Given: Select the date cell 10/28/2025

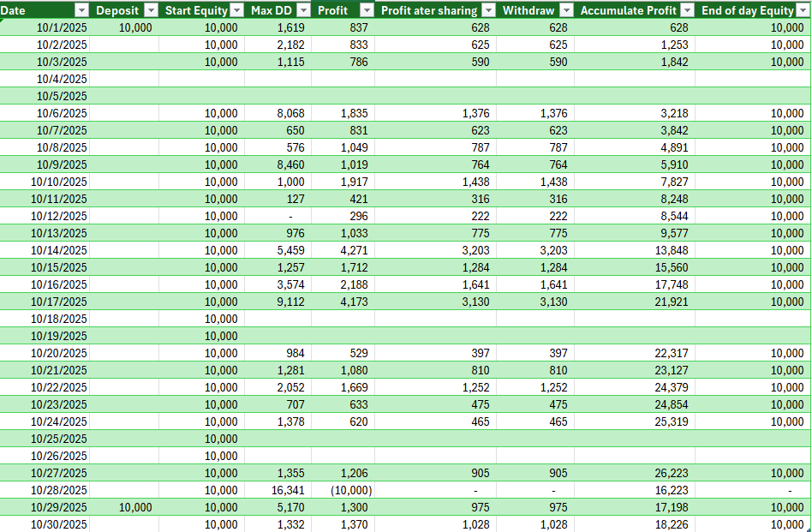Looking at the screenshot, I should click(x=59, y=490).
